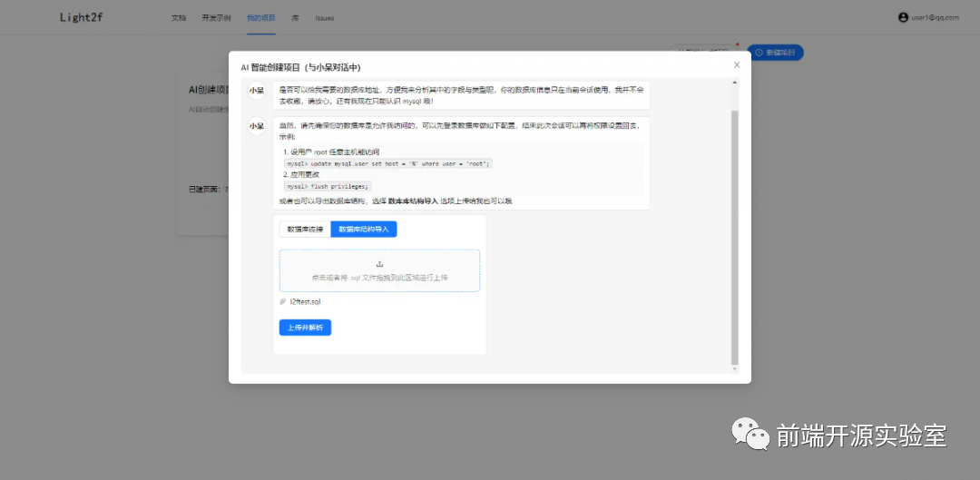This screenshot has width=980, height=480.
Task: Select the 数据库结构导入 tab
Action: (364, 230)
